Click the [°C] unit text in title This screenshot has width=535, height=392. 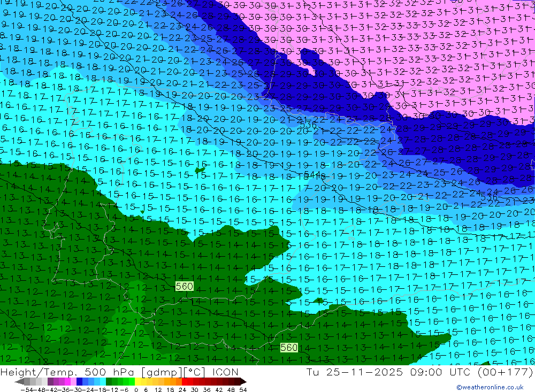pyautogui.click(x=194, y=372)
